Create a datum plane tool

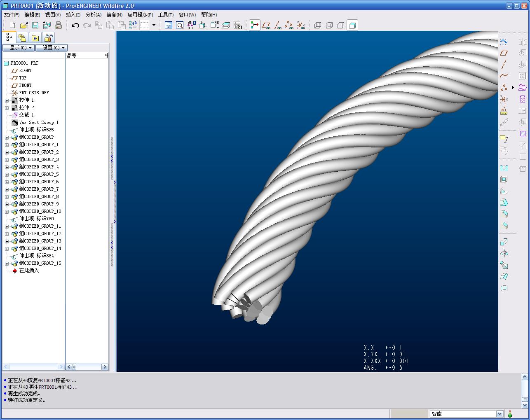tap(504, 53)
